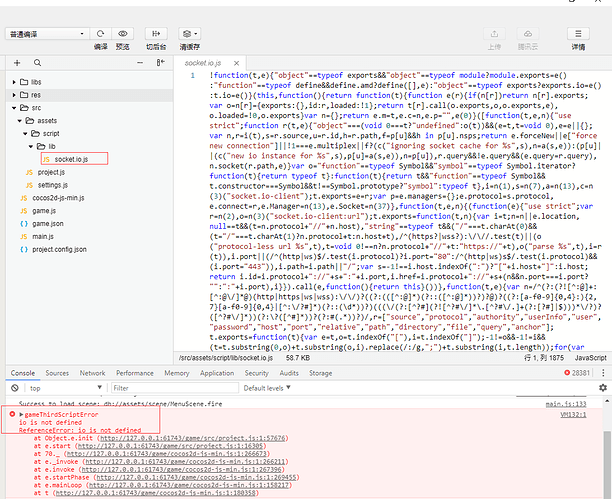Viewport: 612px width, 499px height.
Task: Switch to the Console tab
Action: pos(23,373)
